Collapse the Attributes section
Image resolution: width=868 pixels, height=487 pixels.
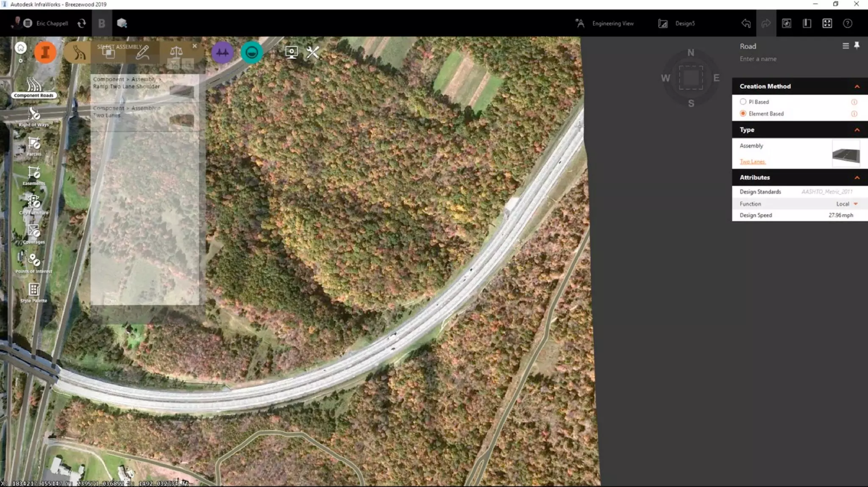[x=857, y=177]
